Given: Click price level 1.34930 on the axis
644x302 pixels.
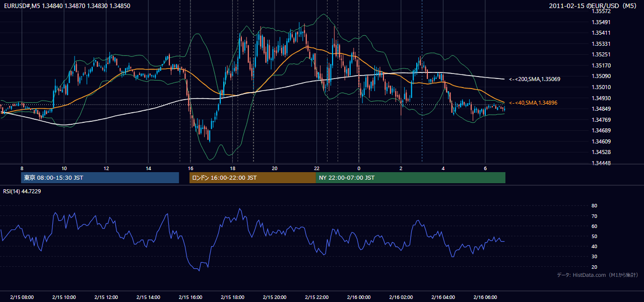Looking at the screenshot, I should (601, 98).
